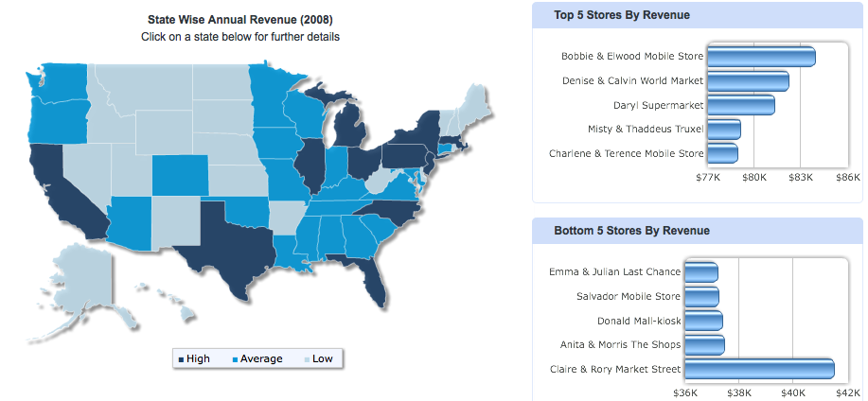
Task: Click the Bobbie & Elwood Mobile Store bar
Action: 761,57
